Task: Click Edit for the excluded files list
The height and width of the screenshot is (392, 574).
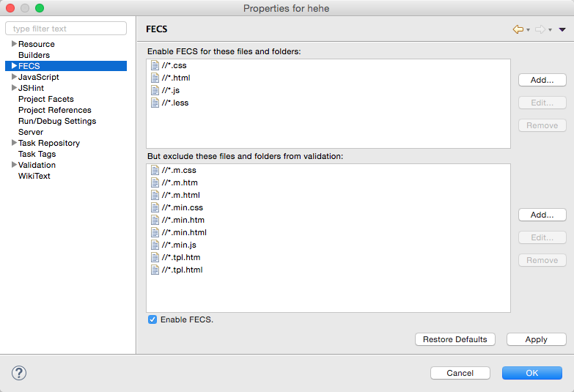Action: coord(542,237)
